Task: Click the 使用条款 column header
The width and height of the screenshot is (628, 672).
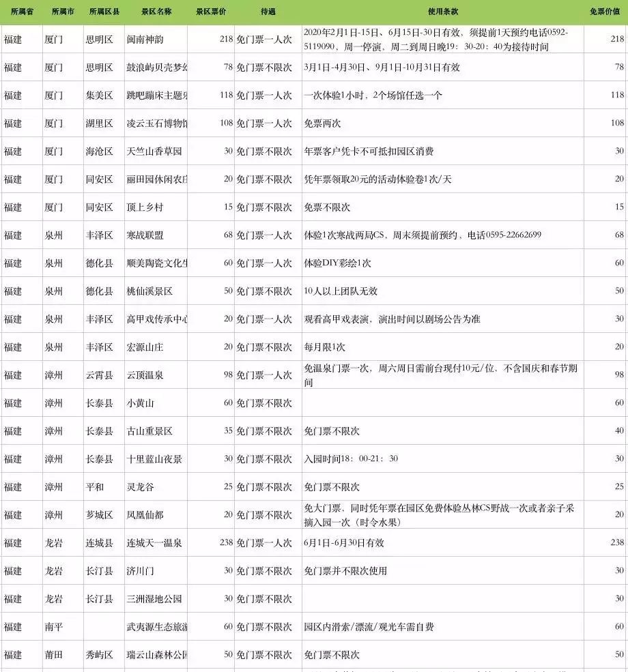Action: (x=443, y=12)
